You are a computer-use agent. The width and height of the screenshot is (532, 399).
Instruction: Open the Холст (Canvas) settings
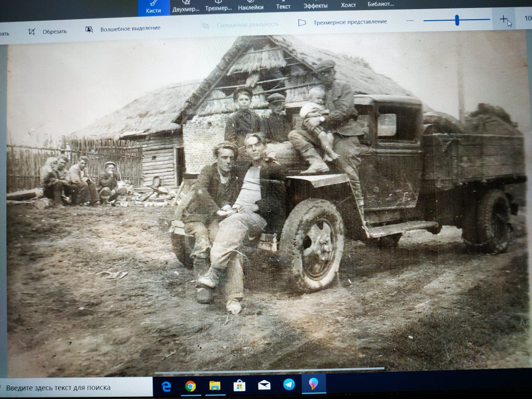pos(348,5)
